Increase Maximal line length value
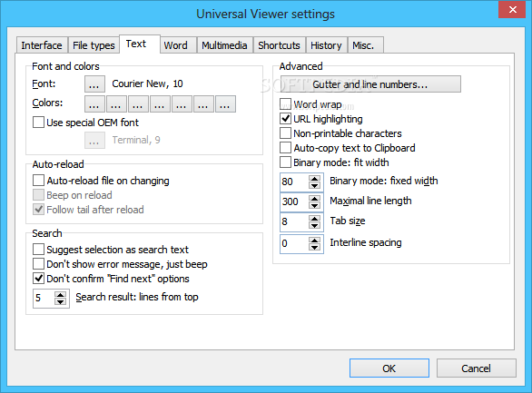The image size is (532, 393). point(314,199)
